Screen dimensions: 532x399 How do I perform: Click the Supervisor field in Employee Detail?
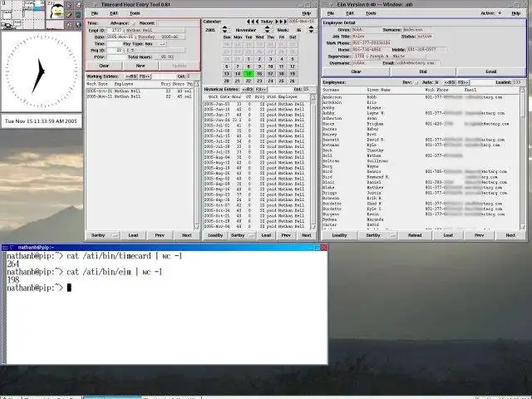pos(389,57)
